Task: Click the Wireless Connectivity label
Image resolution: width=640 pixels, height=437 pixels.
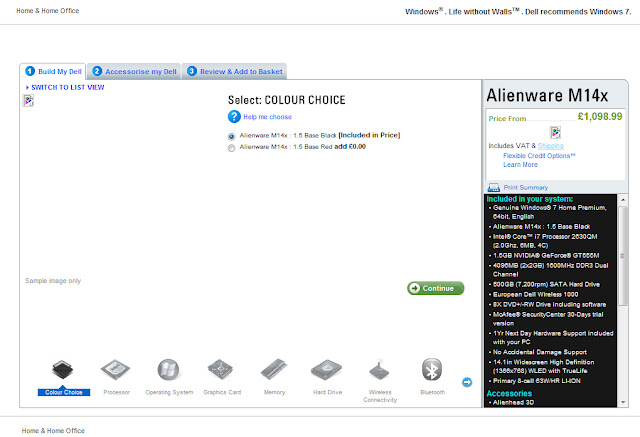Action: 380,396
